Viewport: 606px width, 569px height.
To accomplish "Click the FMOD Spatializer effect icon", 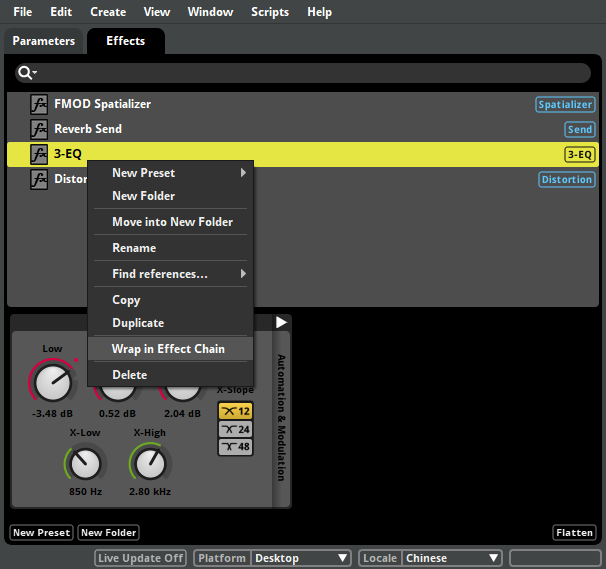I will pyautogui.click(x=39, y=104).
